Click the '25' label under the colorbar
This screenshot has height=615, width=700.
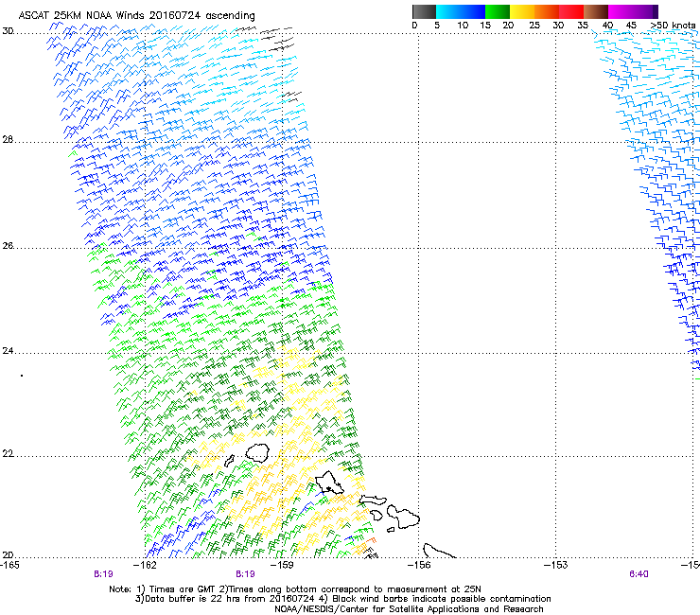tap(534, 26)
